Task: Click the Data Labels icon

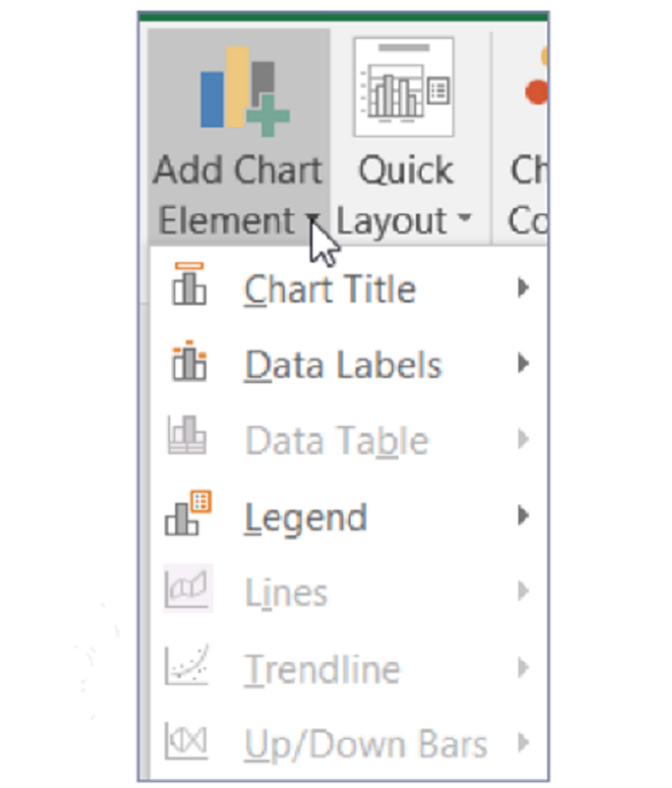Action: [x=189, y=362]
